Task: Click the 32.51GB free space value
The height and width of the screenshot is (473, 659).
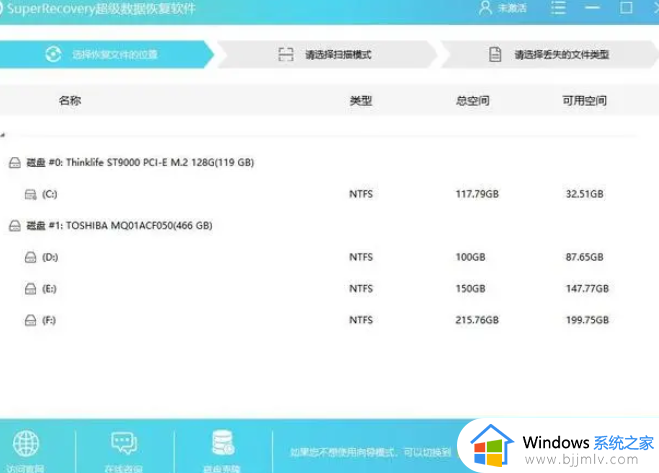Action: click(x=585, y=194)
